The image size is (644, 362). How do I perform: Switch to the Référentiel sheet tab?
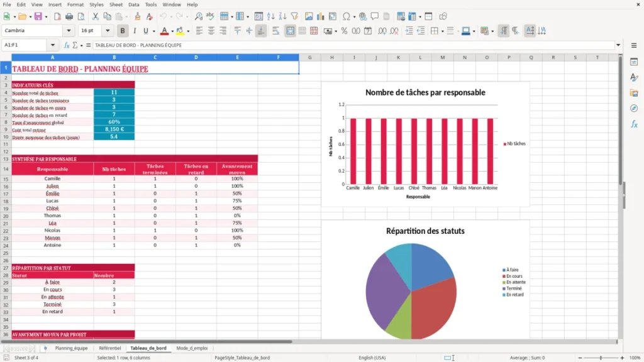tap(109, 348)
